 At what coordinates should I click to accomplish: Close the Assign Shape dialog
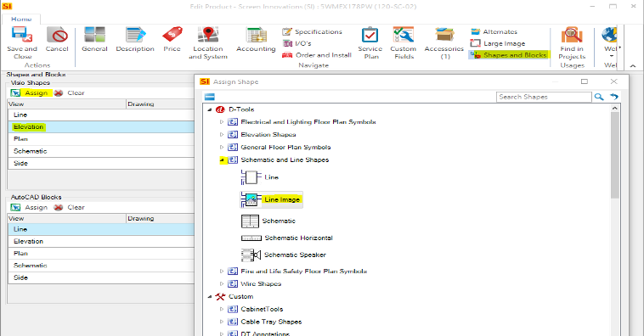pos(614,81)
